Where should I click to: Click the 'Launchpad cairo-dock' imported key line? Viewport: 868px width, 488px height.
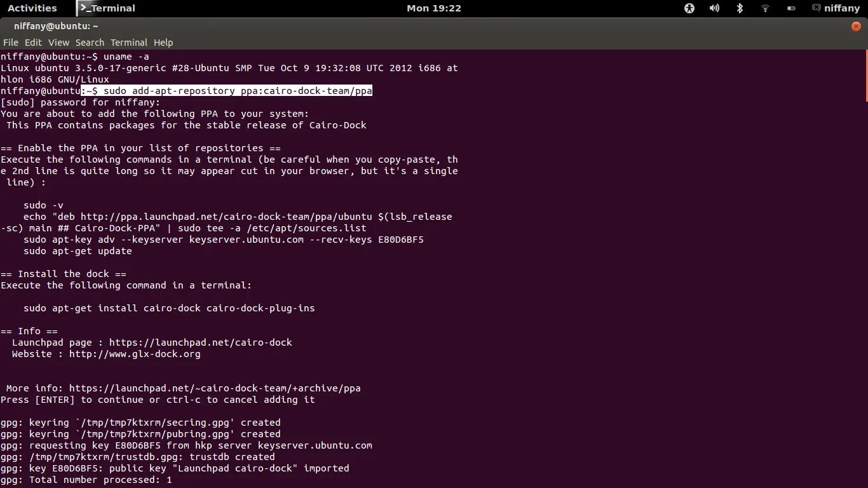coord(175,468)
